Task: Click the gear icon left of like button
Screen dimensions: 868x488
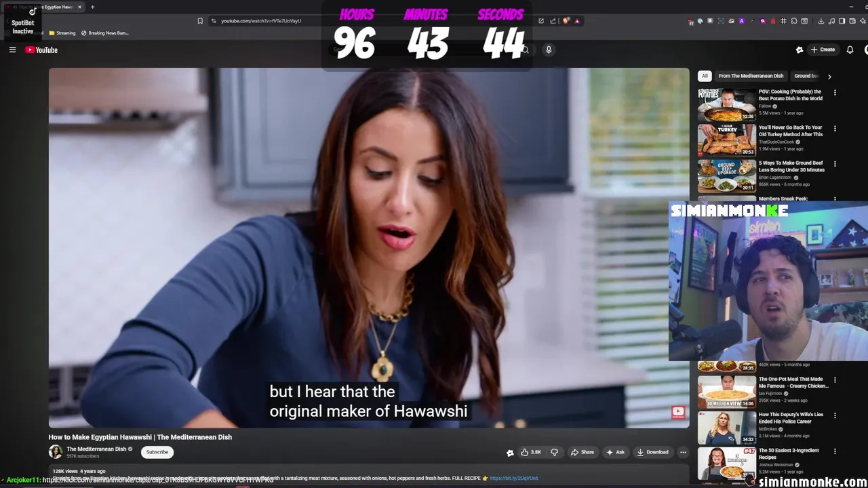Action: pos(510,453)
